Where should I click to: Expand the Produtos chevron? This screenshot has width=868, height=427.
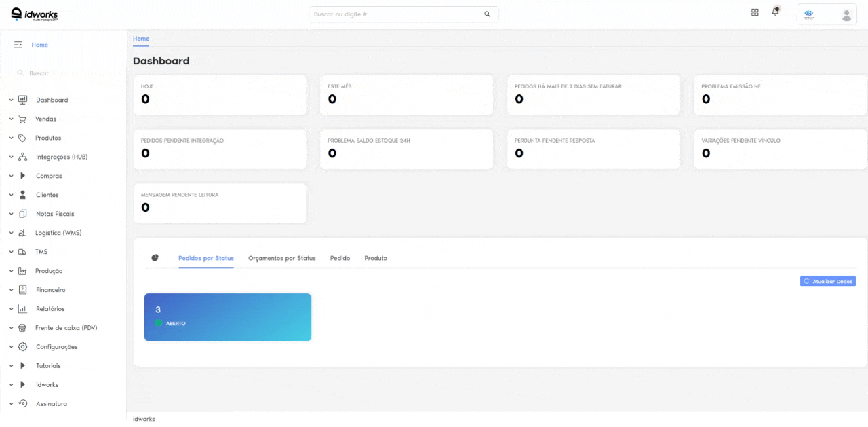(x=12, y=138)
